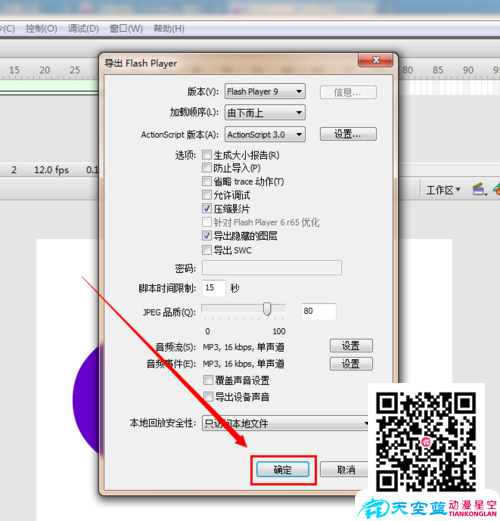Uncheck the 压缩影片 checkbox
The height and width of the screenshot is (521, 500).
207,209
